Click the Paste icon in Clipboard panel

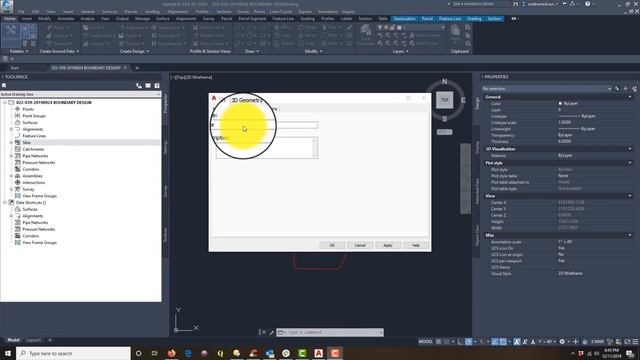(456, 32)
